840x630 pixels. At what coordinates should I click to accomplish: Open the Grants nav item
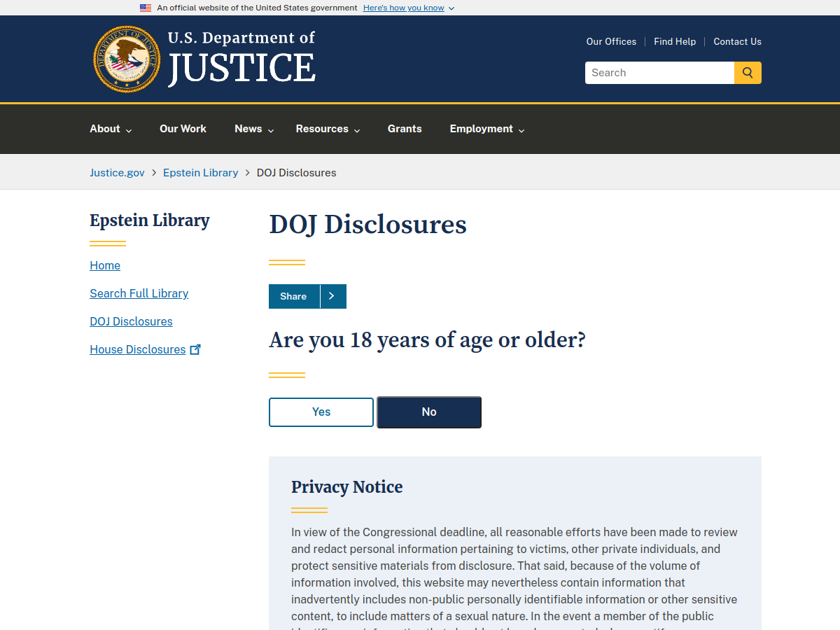click(x=405, y=129)
